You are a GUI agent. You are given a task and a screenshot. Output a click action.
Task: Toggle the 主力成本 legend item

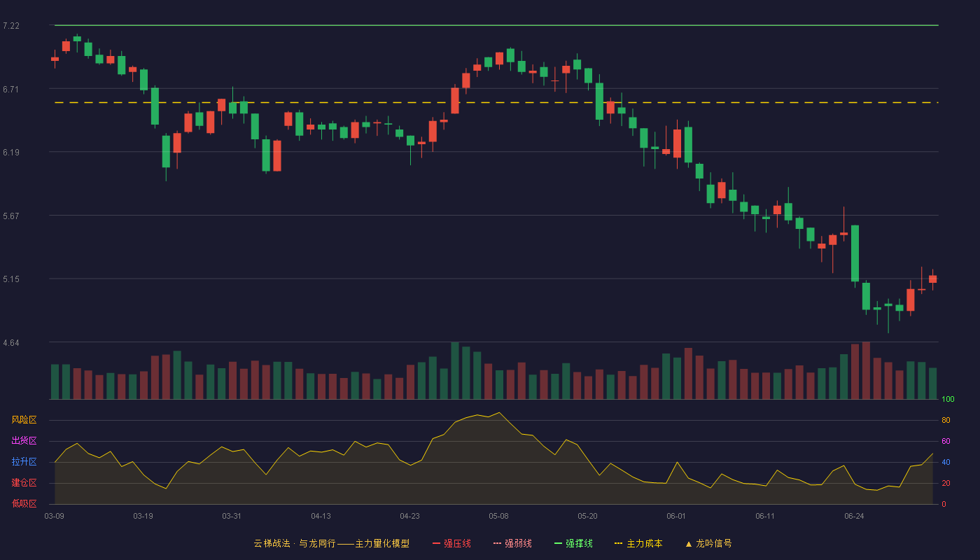click(638, 543)
